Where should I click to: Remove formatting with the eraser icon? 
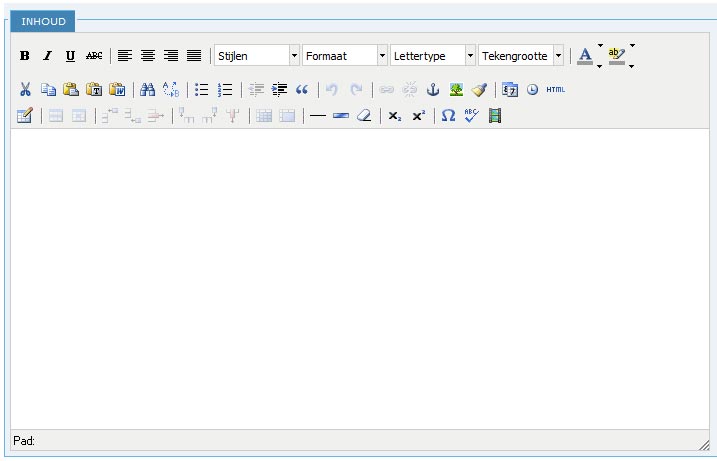(x=364, y=116)
